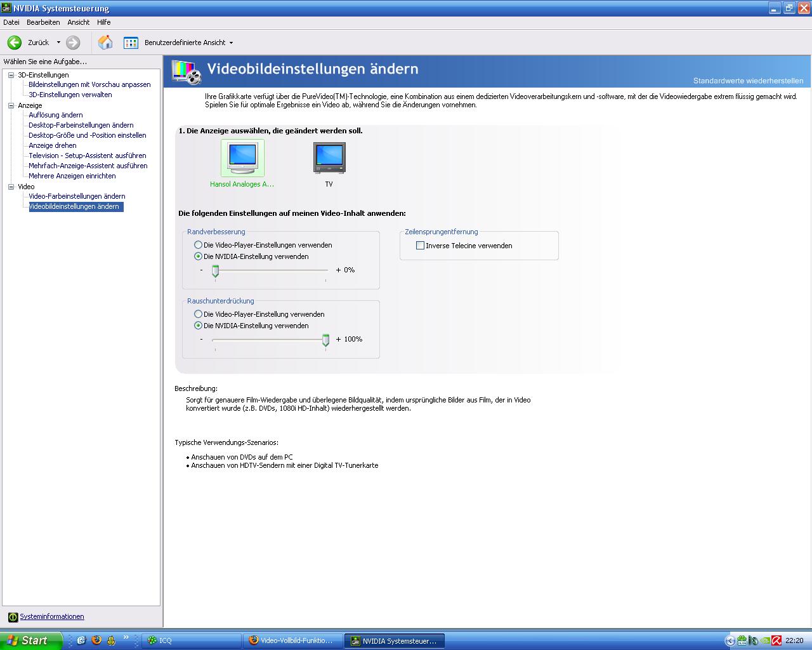Open the Benutzerdefinierte Ansicht dropdown arrow
812x650 pixels.
coord(231,43)
